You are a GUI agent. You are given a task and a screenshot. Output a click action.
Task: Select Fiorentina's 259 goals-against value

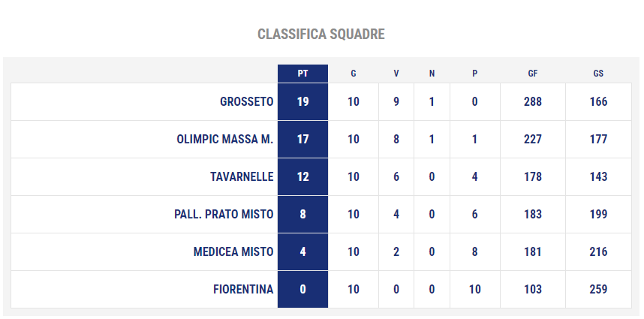[598, 290]
